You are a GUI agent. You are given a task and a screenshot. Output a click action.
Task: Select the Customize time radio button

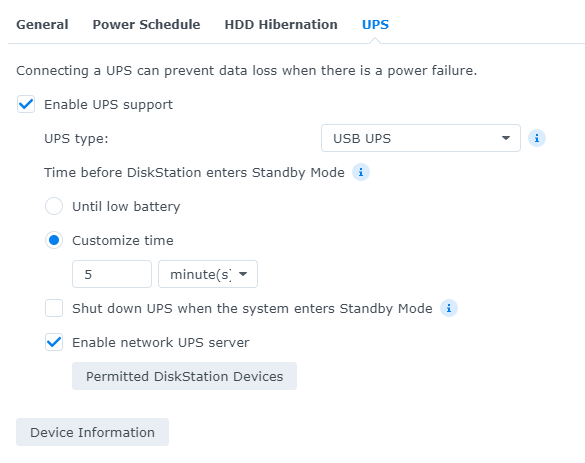(54, 240)
